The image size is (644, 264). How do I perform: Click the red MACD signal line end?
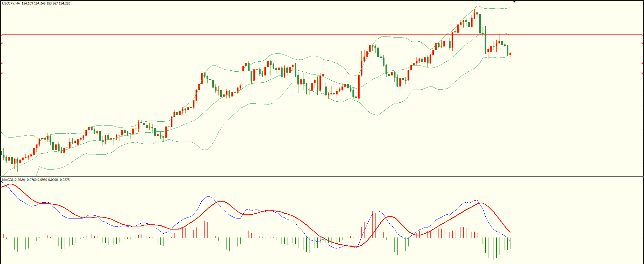coord(510,232)
